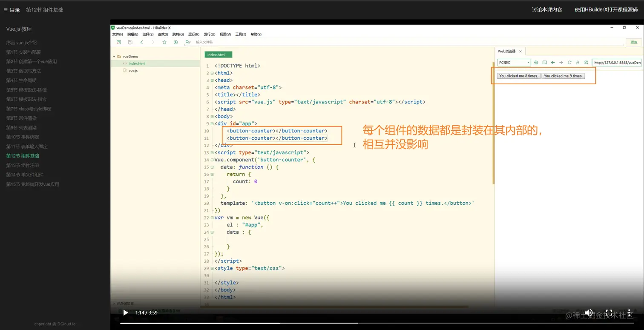This screenshot has width=644, height=330.
Task: Click the 预览 preview button
Action: (x=634, y=42)
